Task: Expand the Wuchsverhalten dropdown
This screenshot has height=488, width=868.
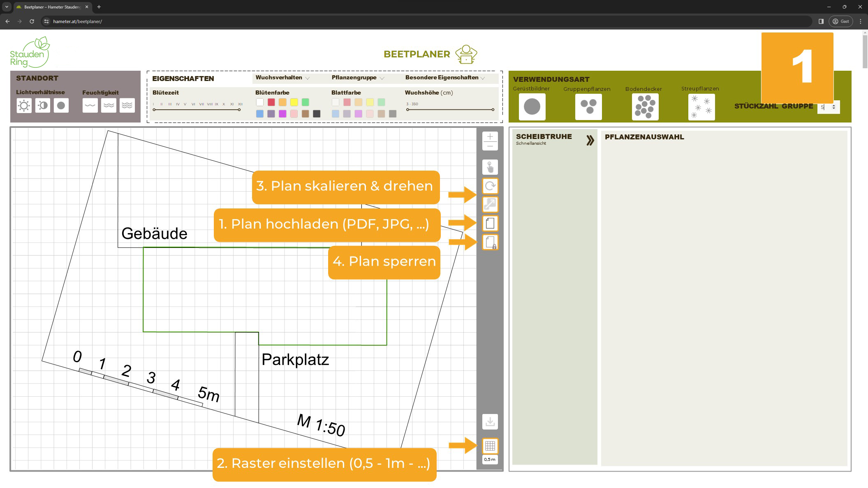Action: point(282,78)
